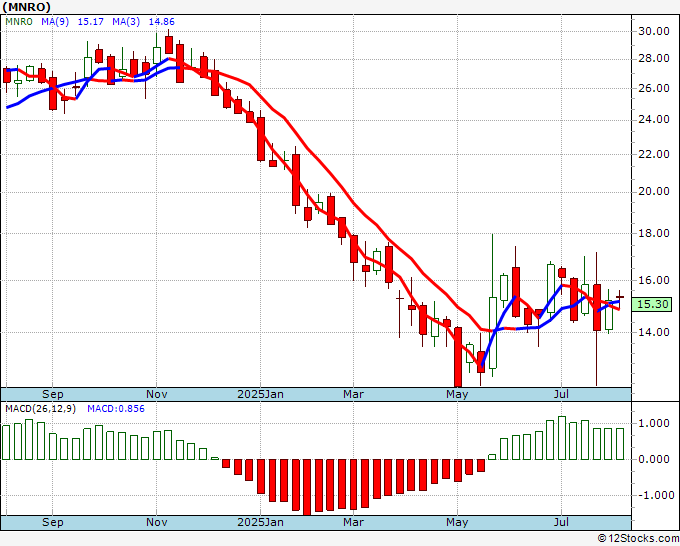Click the MACD:0.856 value readout

point(116,409)
